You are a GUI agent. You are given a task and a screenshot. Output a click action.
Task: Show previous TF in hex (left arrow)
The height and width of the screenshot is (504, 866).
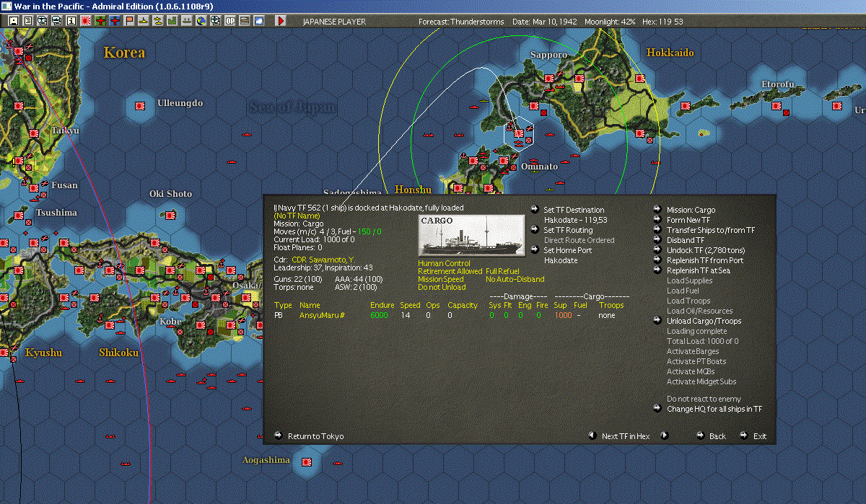[x=592, y=436]
